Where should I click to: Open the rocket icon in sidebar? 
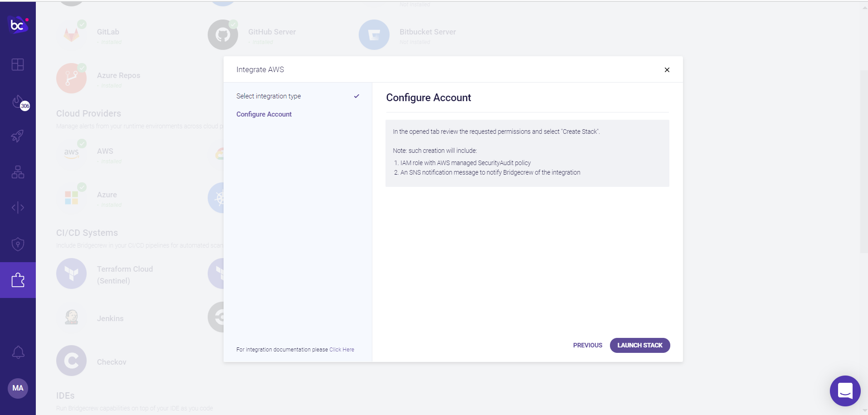click(18, 136)
